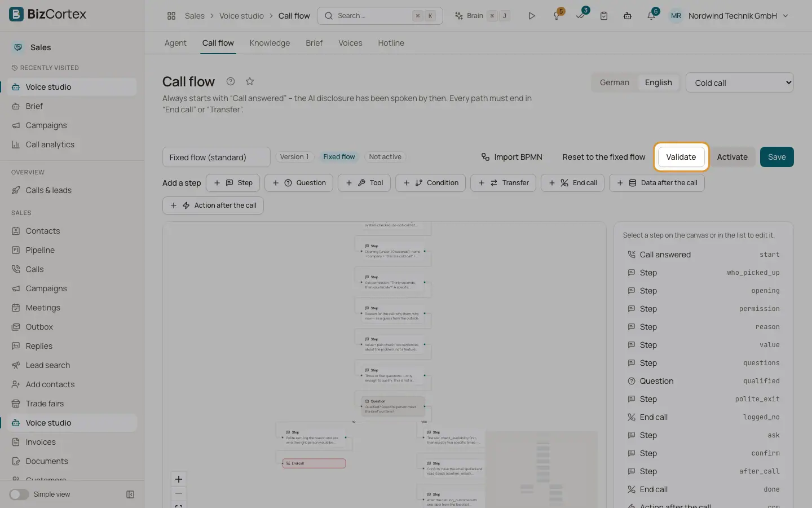This screenshot has height=508, width=812.
Task: Select the End call logged_no row
Action: coord(704,417)
